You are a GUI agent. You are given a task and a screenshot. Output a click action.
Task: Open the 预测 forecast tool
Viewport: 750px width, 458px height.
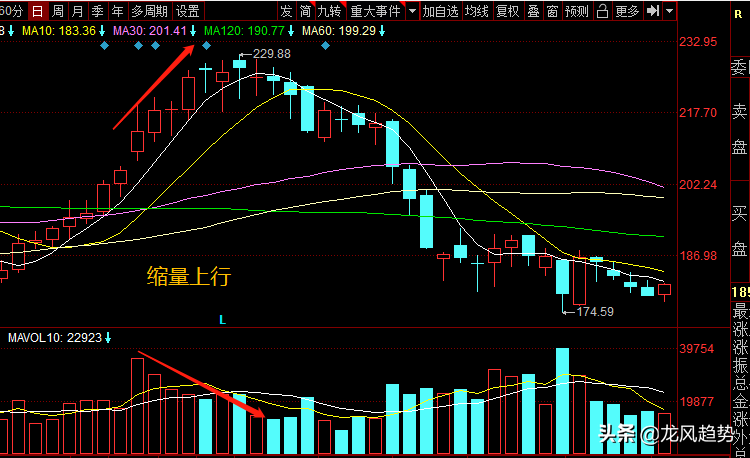point(577,11)
